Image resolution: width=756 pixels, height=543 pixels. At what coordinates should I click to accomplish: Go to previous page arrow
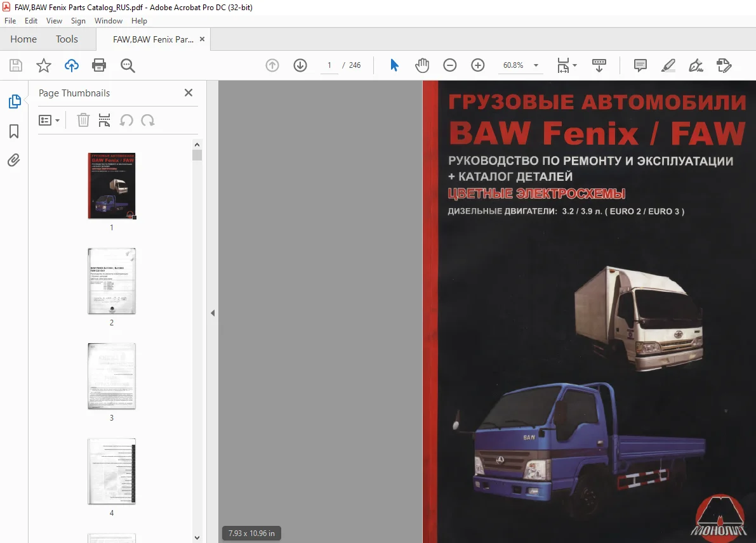272,65
